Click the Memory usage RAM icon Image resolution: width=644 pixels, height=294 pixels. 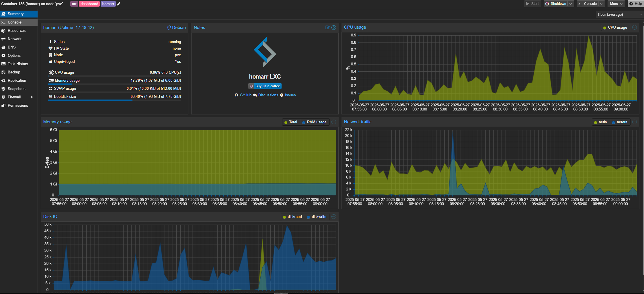(x=51, y=80)
